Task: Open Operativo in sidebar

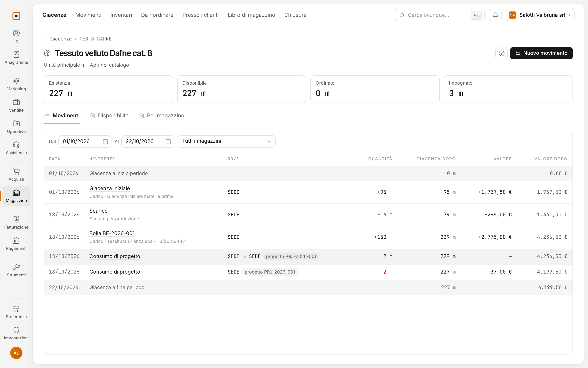Action: 16,127
